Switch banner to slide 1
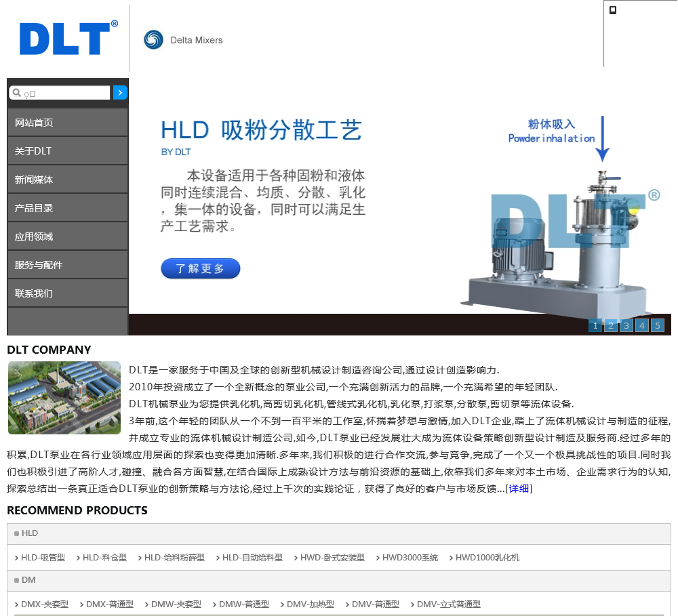This screenshot has height=616, width=678. point(595,325)
